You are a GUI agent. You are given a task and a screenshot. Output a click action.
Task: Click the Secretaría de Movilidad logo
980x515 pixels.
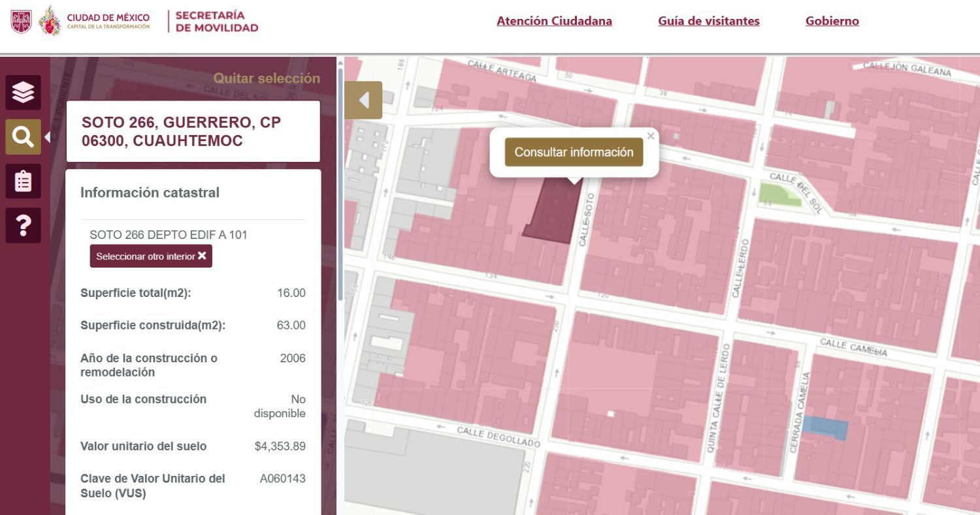(216, 21)
